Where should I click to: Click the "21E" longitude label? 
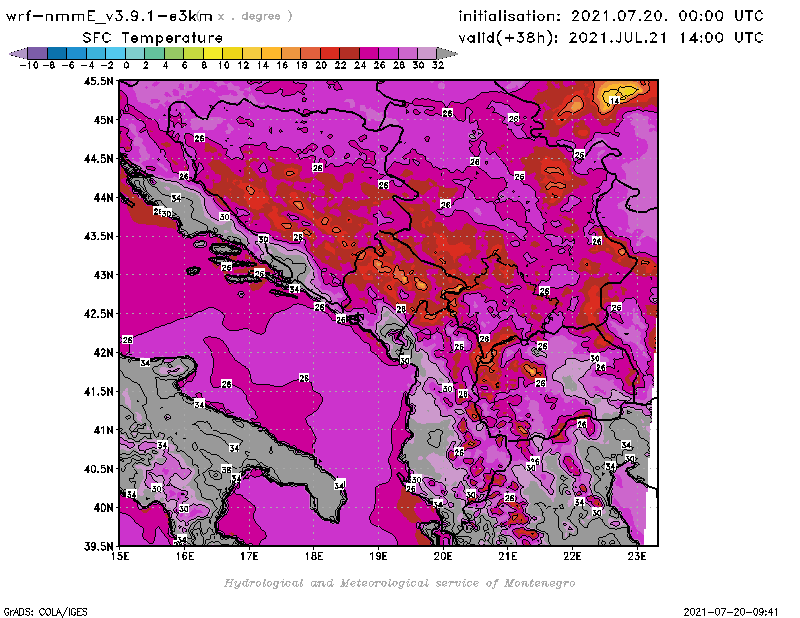[x=508, y=556]
